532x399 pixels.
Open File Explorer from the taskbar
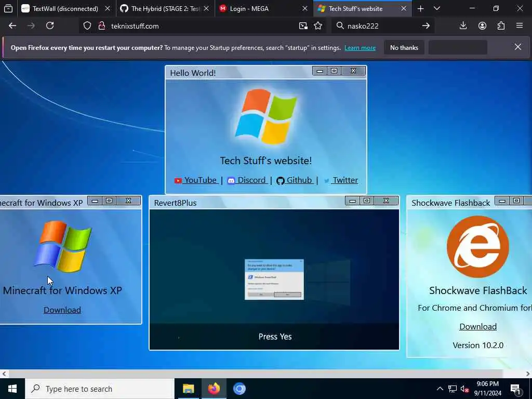point(188,389)
